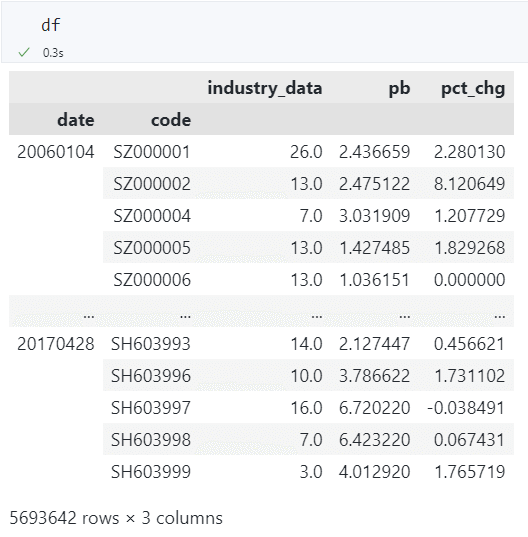The width and height of the screenshot is (528, 537).
Task: Click industry_data value 26.0
Action: (x=306, y=152)
